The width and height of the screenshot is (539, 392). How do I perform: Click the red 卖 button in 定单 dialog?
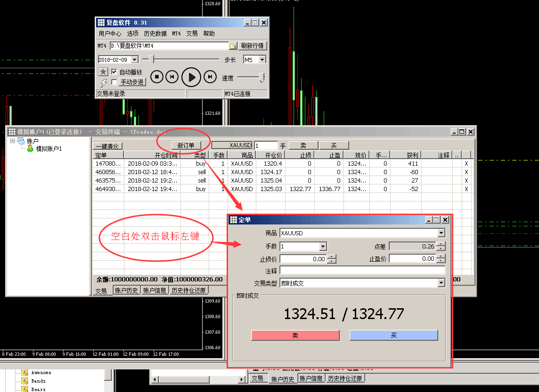pos(295,335)
